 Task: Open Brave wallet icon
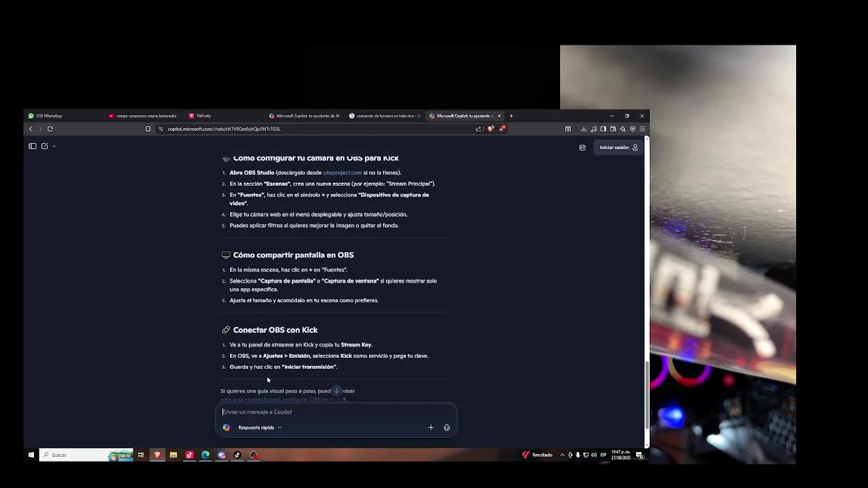click(x=613, y=129)
